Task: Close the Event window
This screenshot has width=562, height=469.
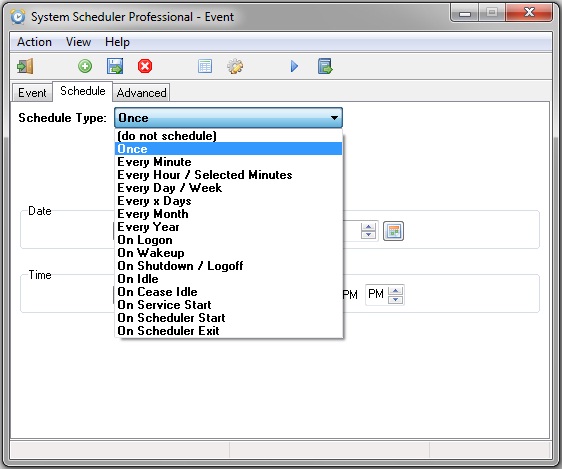Action: coord(529,13)
